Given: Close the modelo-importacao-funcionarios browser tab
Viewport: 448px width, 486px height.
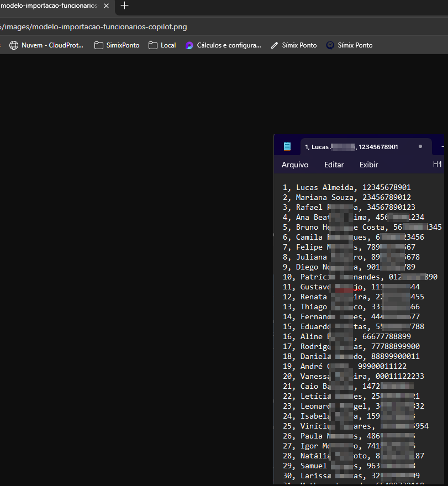Looking at the screenshot, I should (107, 6).
